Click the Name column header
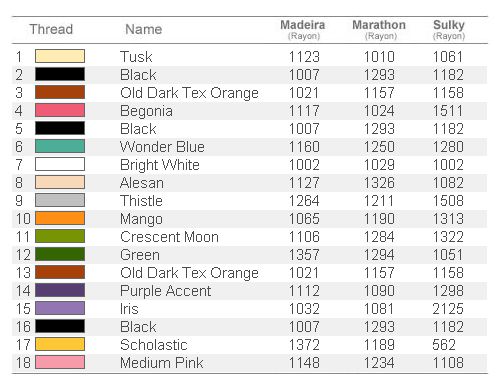 [144, 29]
